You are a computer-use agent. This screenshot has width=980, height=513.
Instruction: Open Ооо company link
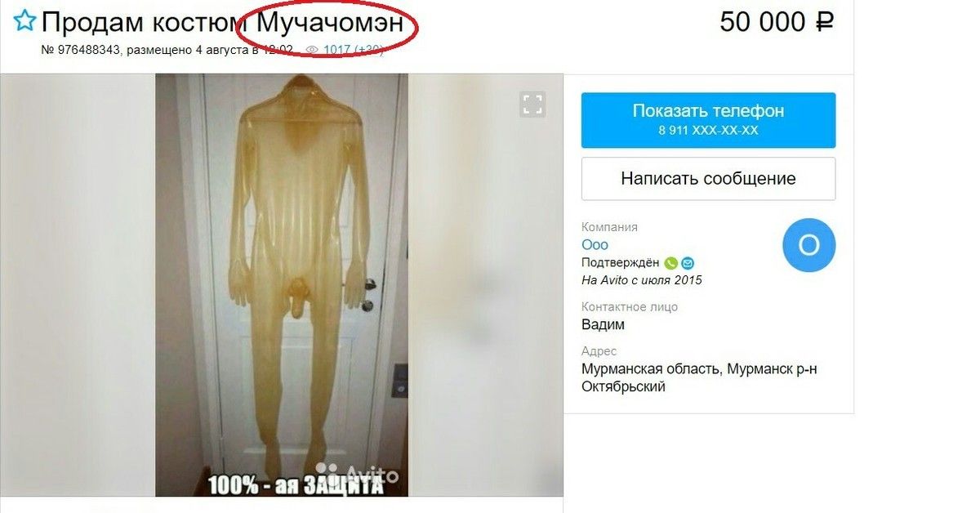point(595,245)
